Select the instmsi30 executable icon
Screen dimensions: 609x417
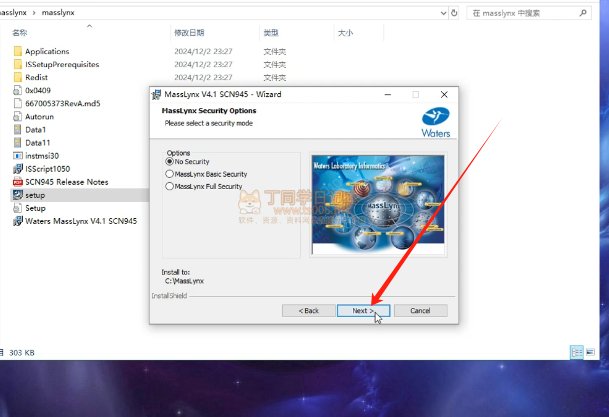point(17,156)
